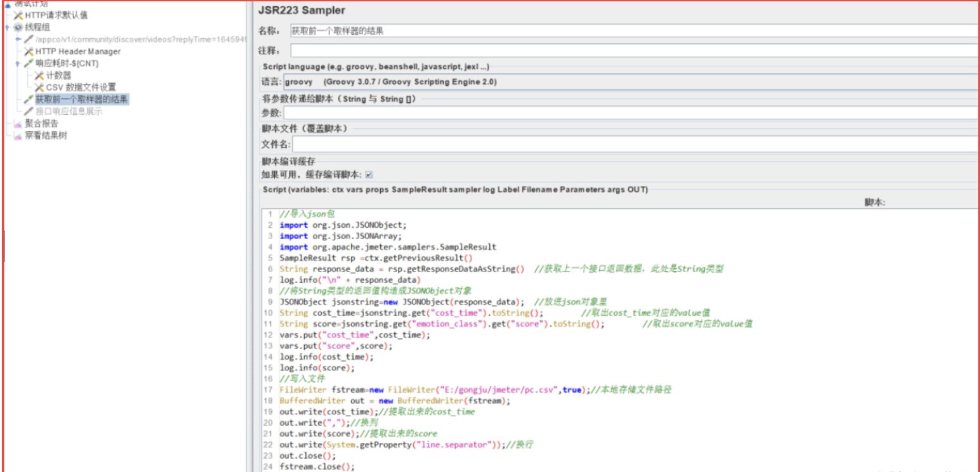Click line 'vars.put("cost_time",cost_time);'
The width and height of the screenshot is (980, 472).
[x=355, y=334]
